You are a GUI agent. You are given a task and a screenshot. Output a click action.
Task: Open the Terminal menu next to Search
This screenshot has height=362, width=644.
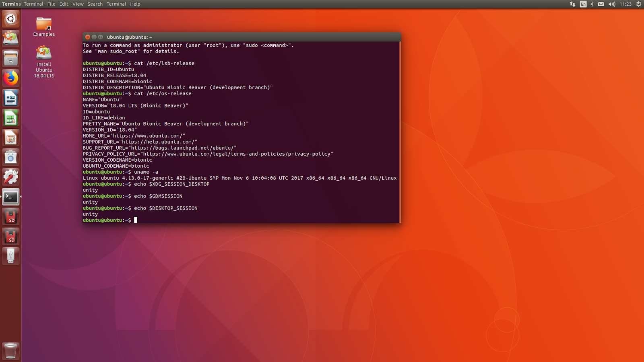pyautogui.click(x=116, y=4)
